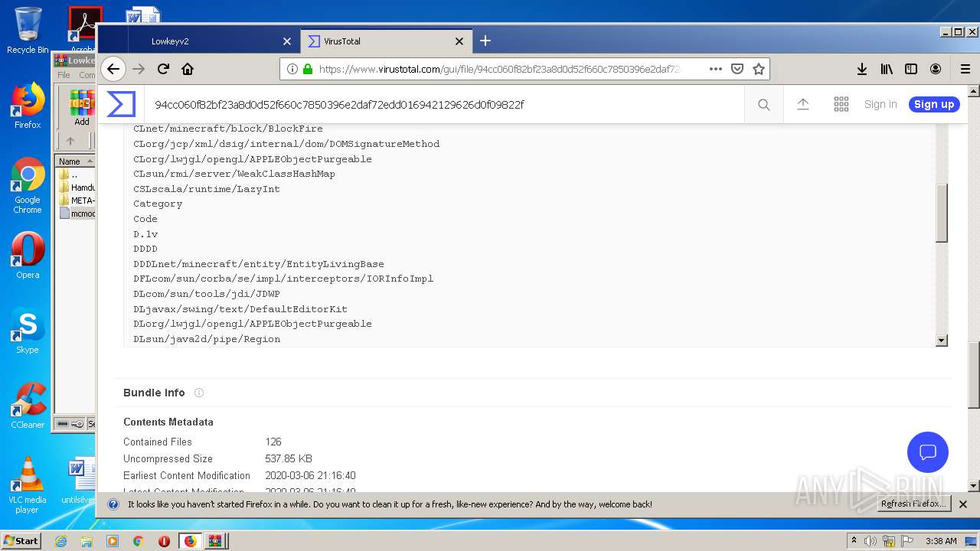980x551 pixels.
Task: Click the Sign in link
Action: tap(880, 104)
